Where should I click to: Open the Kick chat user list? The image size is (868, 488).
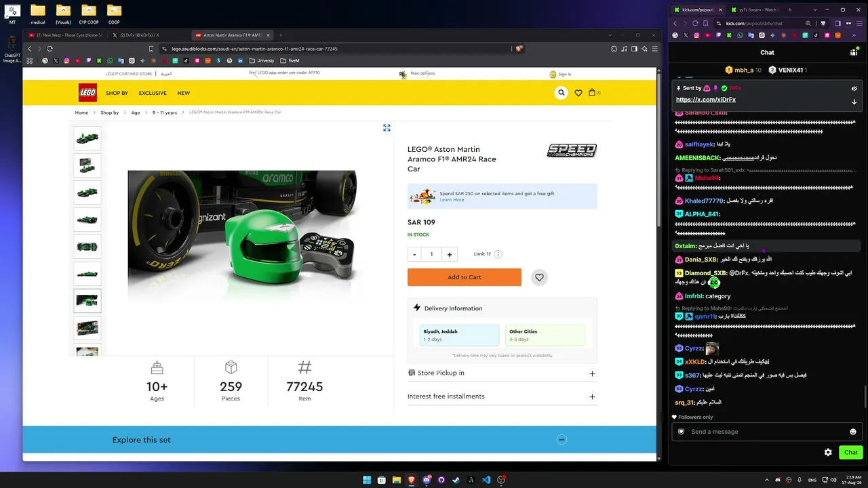(x=854, y=52)
